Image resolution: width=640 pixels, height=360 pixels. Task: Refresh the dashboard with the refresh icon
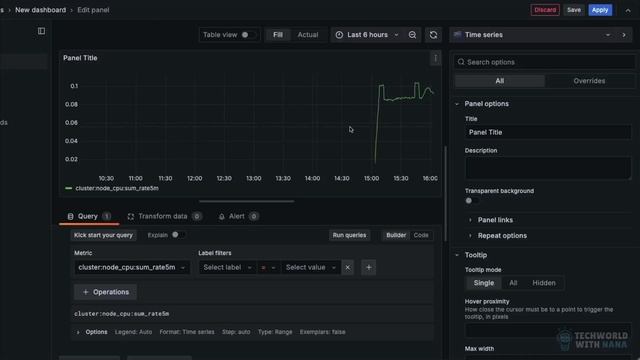point(433,35)
